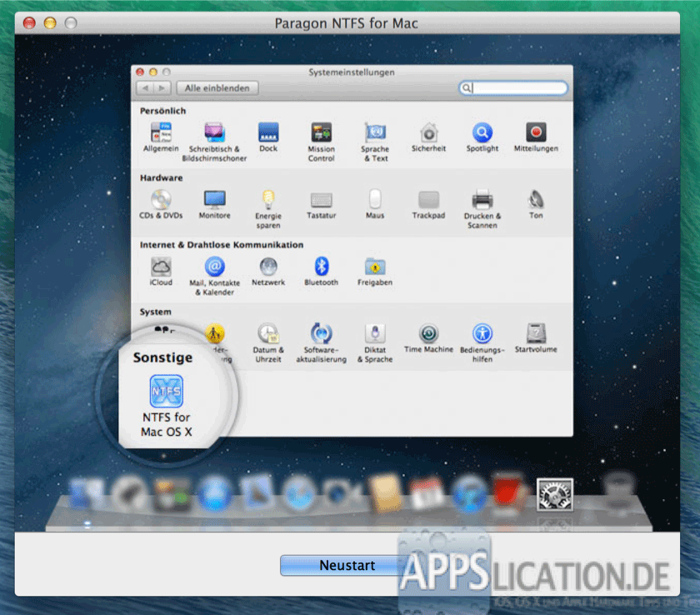Go back in Systemeinstellungen
700x615 pixels.
pos(145,88)
